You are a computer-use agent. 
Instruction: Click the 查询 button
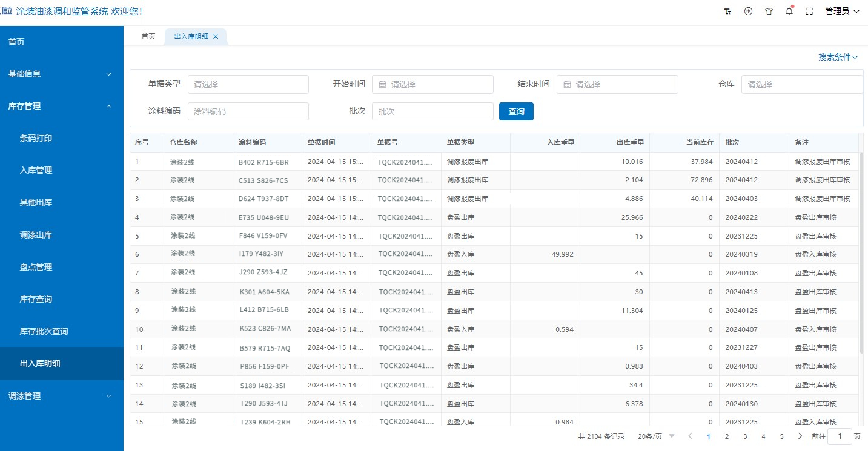(516, 111)
